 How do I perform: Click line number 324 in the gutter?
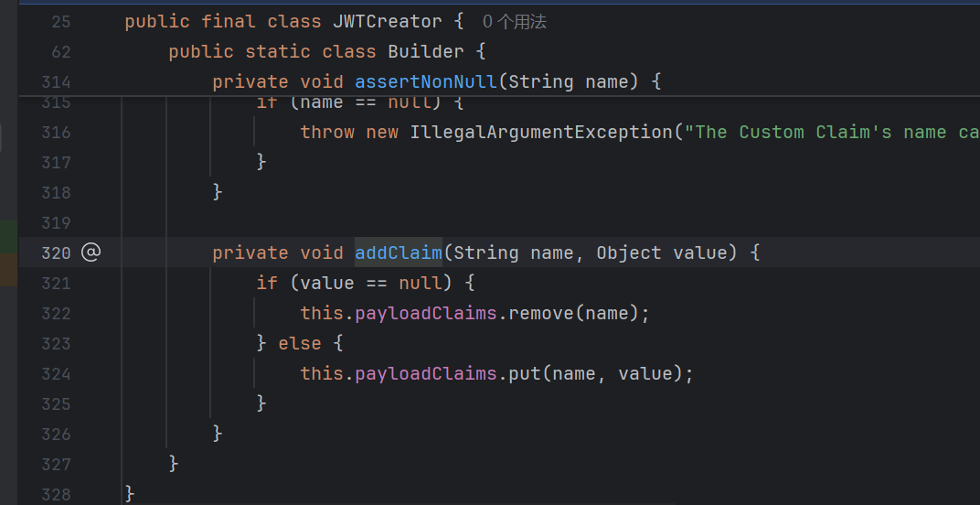pyautogui.click(x=56, y=373)
